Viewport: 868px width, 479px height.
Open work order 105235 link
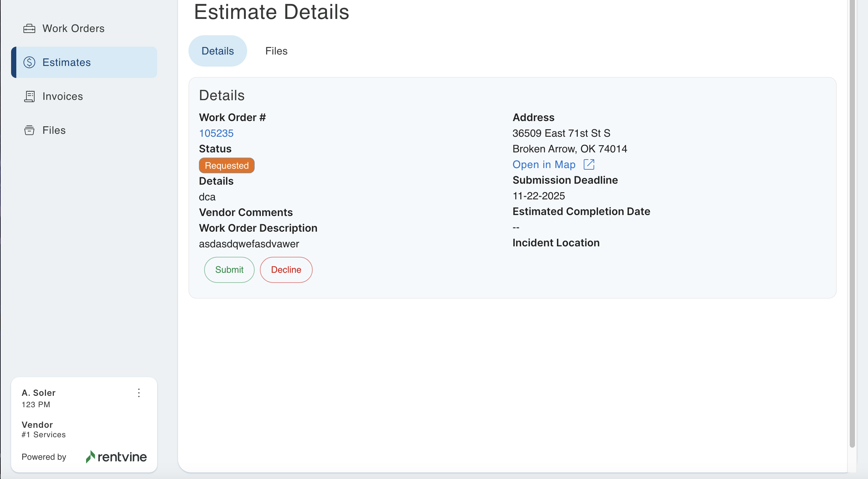tap(216, 133)
